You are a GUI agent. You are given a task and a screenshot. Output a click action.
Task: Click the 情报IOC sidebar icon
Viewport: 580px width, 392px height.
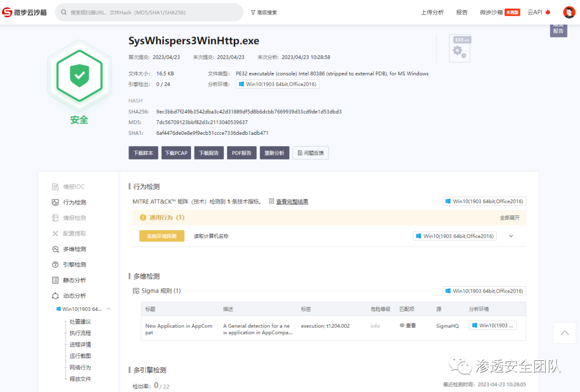(x=55, y=187)
